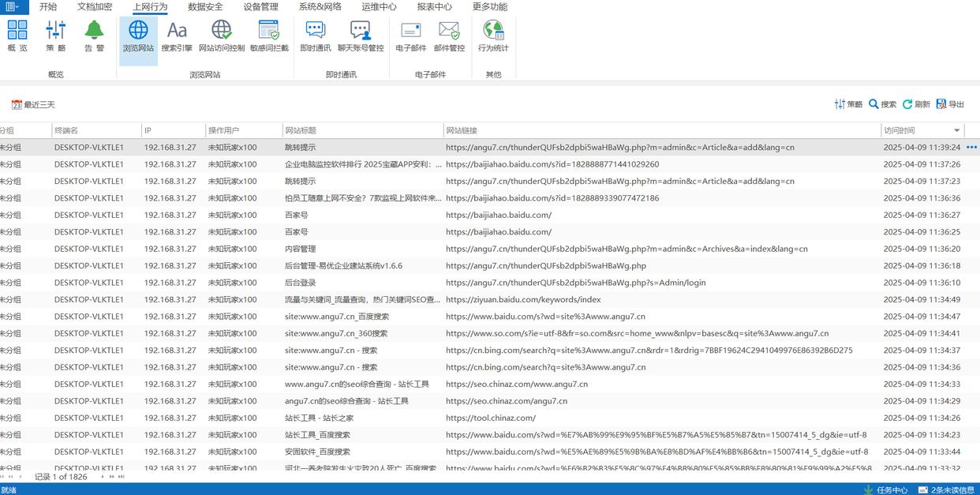Open the 概览 overview icon
980x495 pixels.
click(x=17, y=36)
